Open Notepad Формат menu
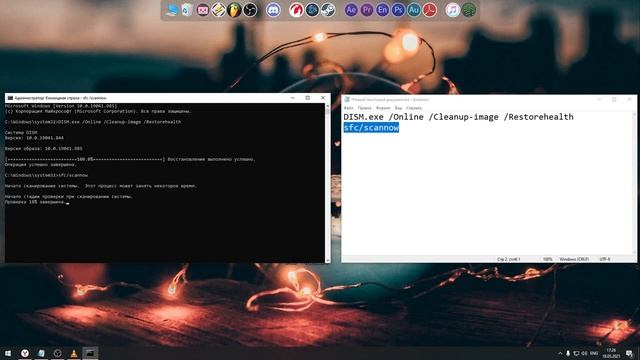This screenshot has height=360, width=640. pyautogui.click(x=383, y=108)
